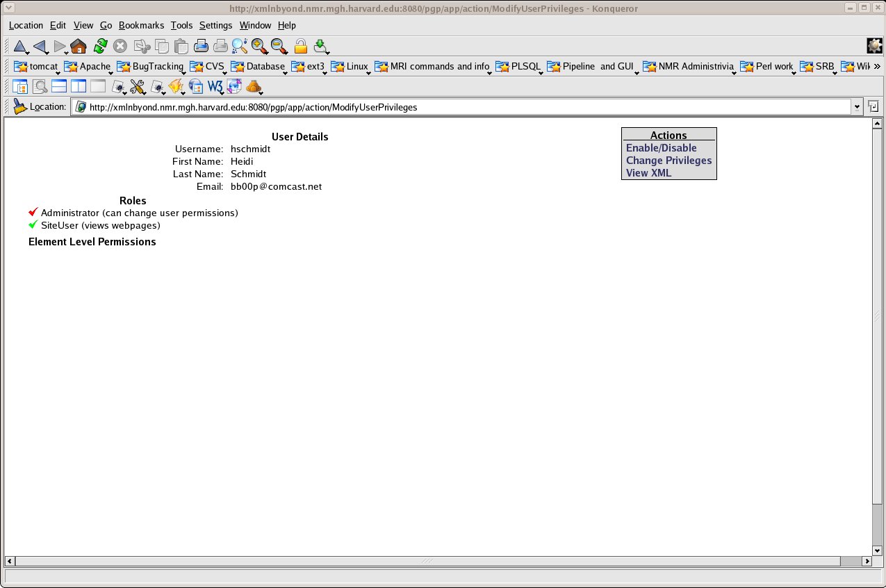Click the Home icon in toolbar

tap(79, 47)
